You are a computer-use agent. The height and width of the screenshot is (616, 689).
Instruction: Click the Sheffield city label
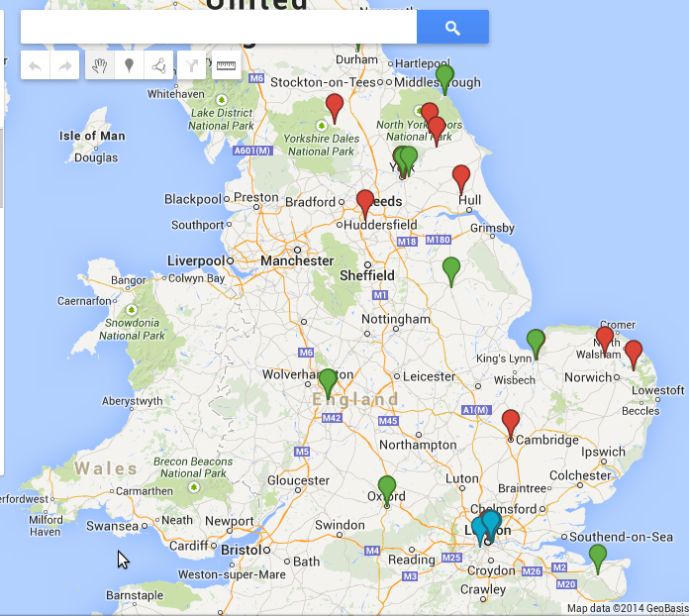pos(367,275)
